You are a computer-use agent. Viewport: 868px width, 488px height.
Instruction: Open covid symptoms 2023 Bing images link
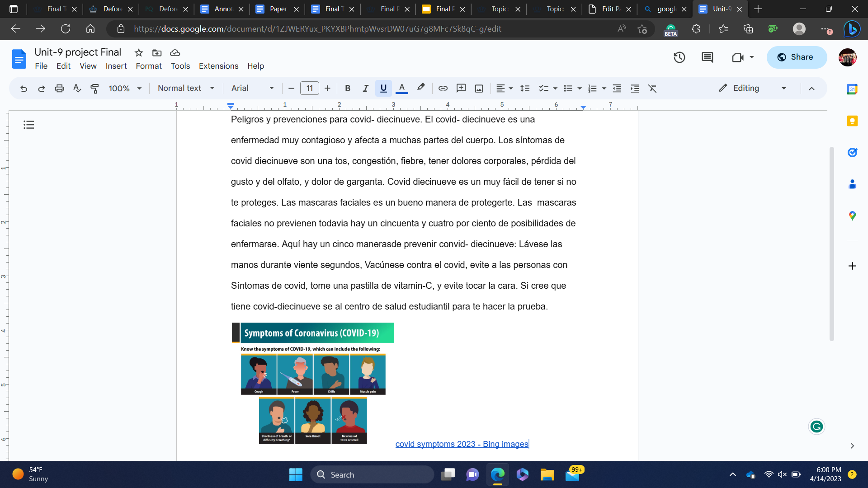coord(462,444)
